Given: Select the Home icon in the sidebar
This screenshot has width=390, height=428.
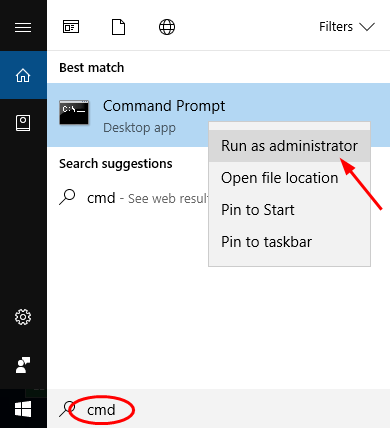Looking at the screenshot, I should pos(23,75).
